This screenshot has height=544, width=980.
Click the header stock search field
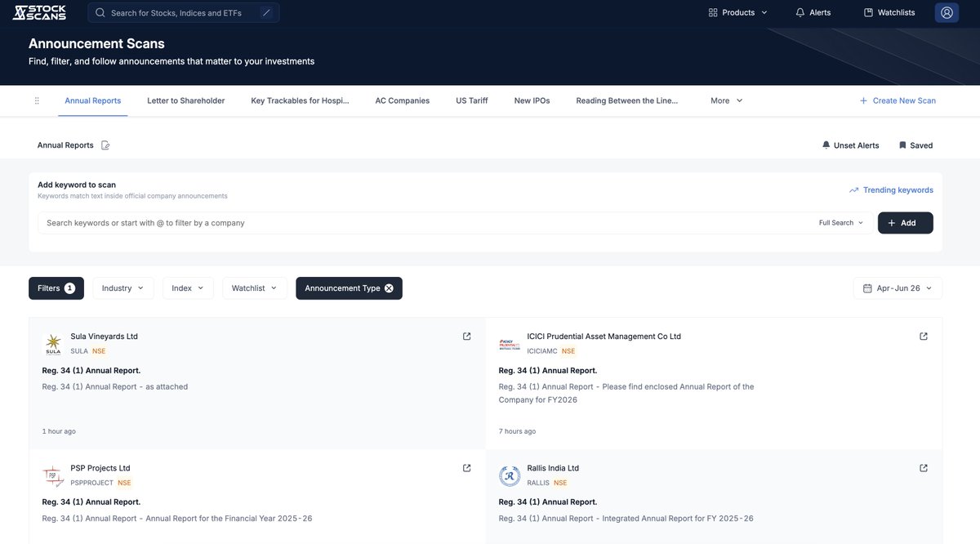pos(183,12)
